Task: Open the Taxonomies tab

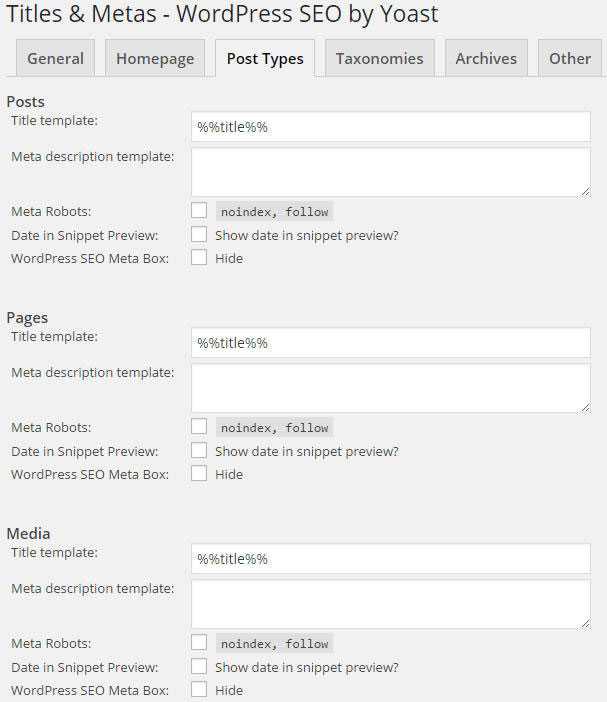Action: coord(379,58)
